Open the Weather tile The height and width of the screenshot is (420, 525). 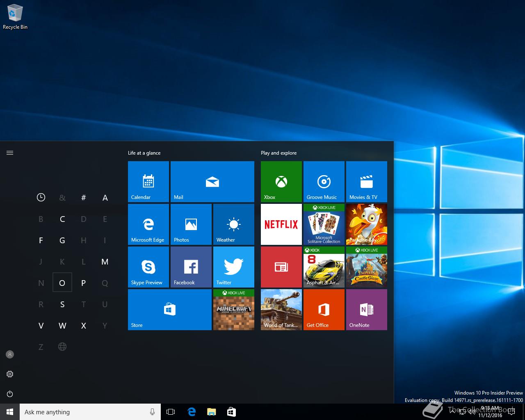234,224
